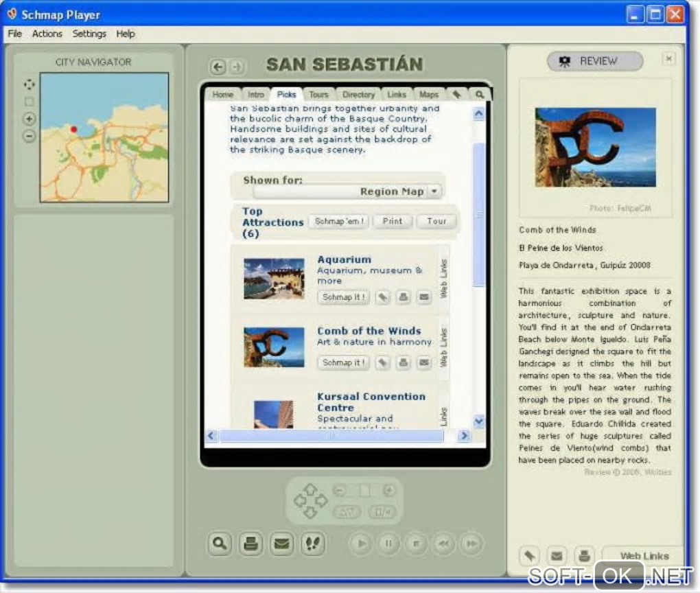Viewport: 700px width, 593px height.
Task: Click the guide's scroll up arrow
Action: [478, 113]
